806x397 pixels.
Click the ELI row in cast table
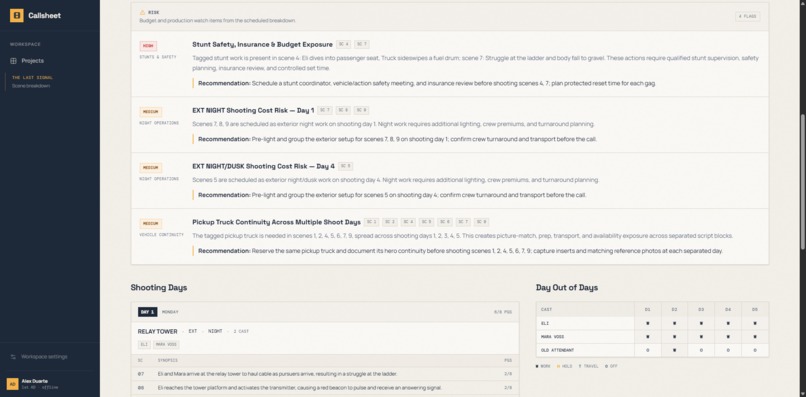(x=652, y=323)
